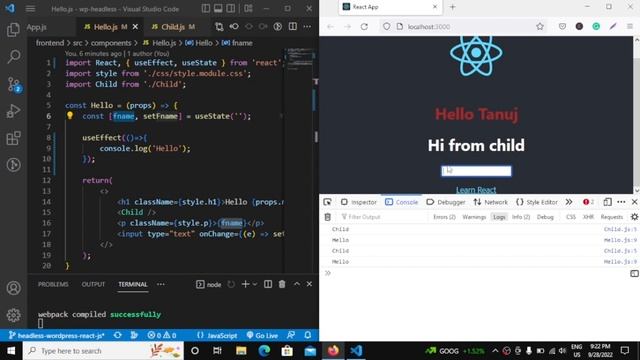Viewport: 640px width, 360px height.
Task: Clear console output with trash icon
Action: coord(327,217)
